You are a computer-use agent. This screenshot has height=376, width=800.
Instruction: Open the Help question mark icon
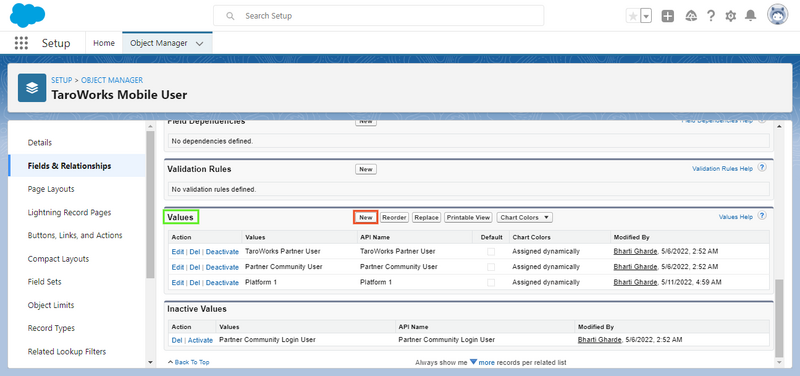click(711, 16)
